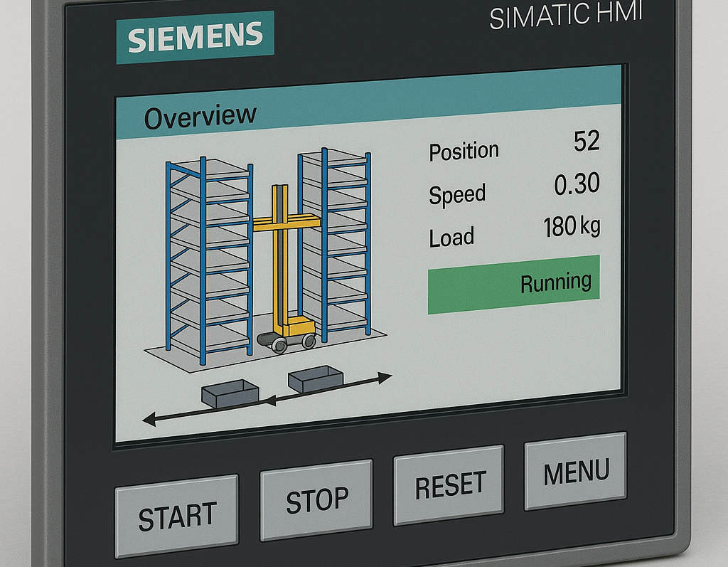Image resolution: width=728 pixels, height=567 pixels.
Task: Click the SIMATIC HMI text
Action: [566, 17]
